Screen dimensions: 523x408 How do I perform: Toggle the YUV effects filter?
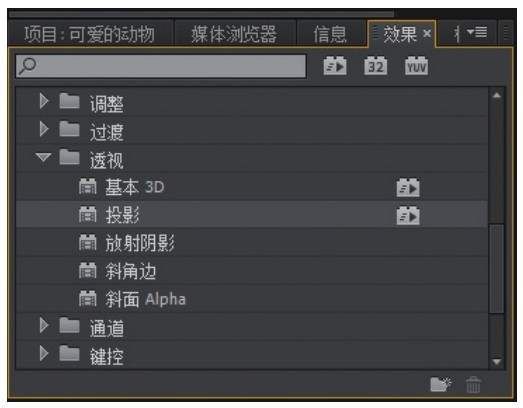coord(416,66)
